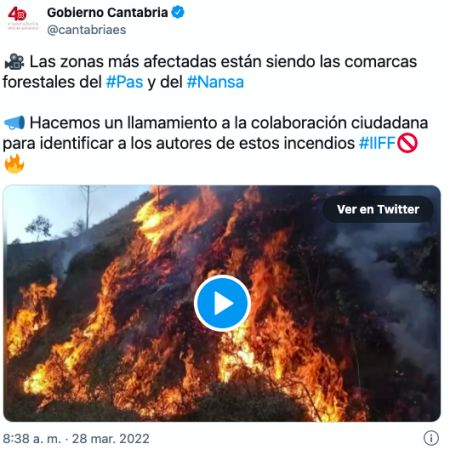Click the blue verified badge
Screen dimensions: 450x455
click(178, 12)
